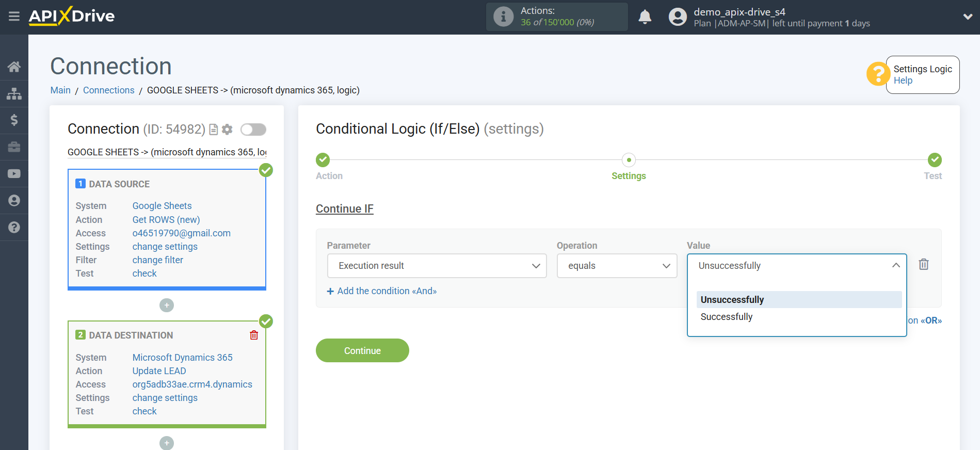Viewport: 980px width, 450px height.
Task: Click Data Source check test link
Action: [x=144, y=274]
